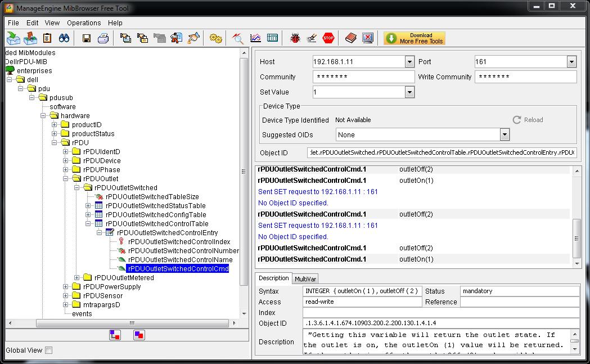The width and height of the screenshot is (590, 364).
Task: Click the circular arrow Reload icon
Action: pos(517,120)
